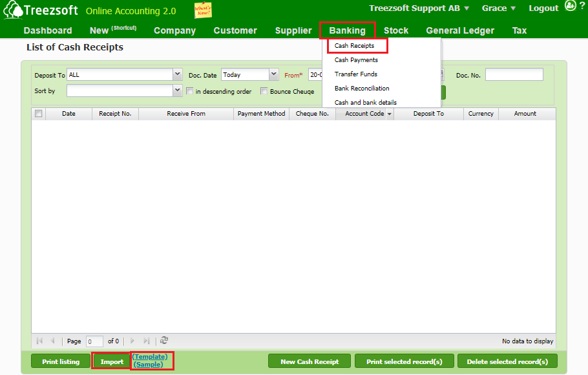Enable the in descending order checkbox
This screenshot has height=375, width=588.
(190, 91)
